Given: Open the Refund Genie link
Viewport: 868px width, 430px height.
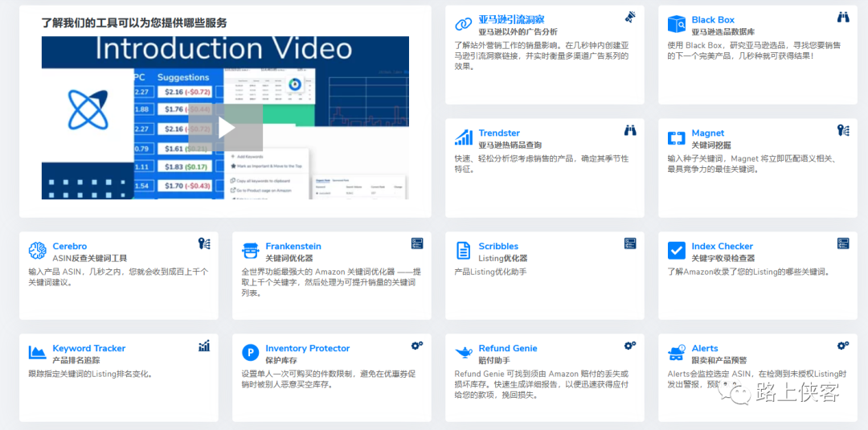Looking at the screenshot, I should pos(508,348).
